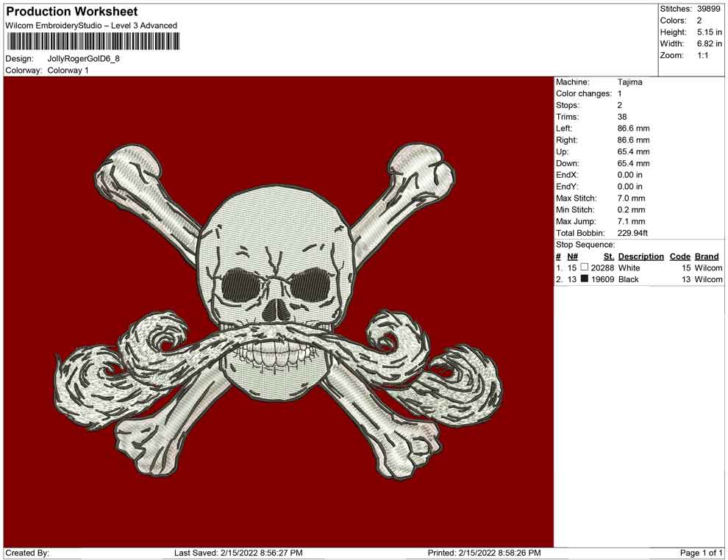Click the St. column header
This screenshot has width=728, height=560.
coord(608,256)
